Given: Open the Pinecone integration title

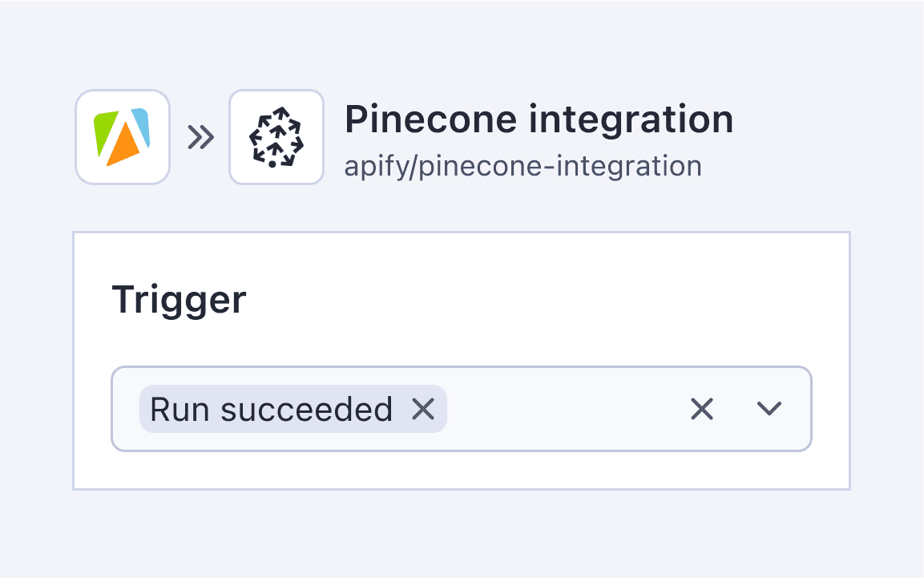Looking at the screenshot, I should click(539, 119).
